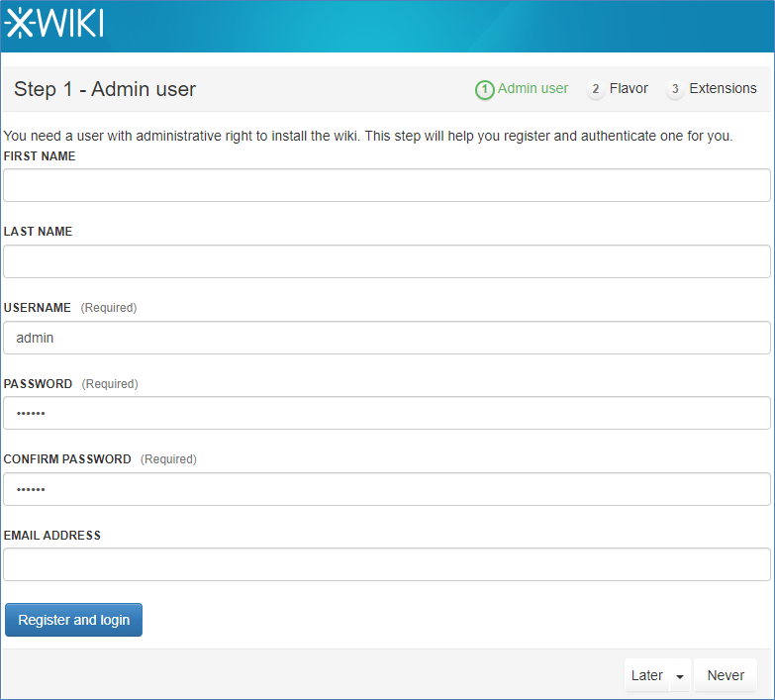Choose Later to postpone the wizard
The width and height of the screenshot is (775, 700).
646,675
